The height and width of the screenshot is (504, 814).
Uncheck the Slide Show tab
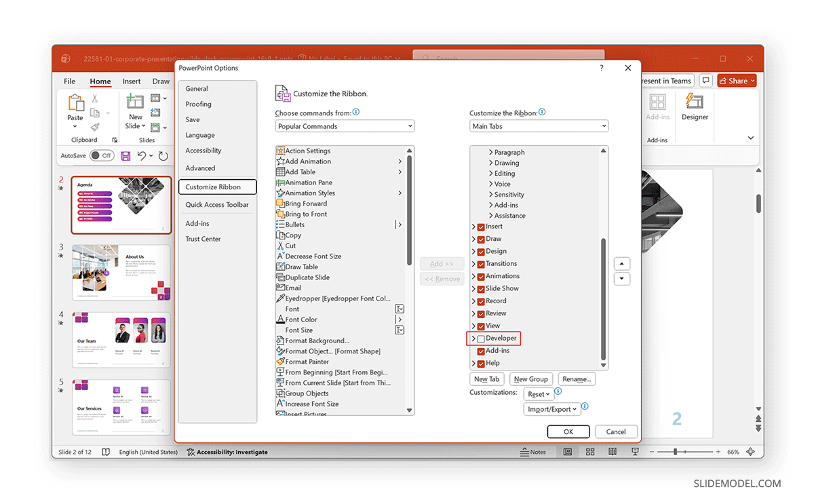[x=480, y=288]
